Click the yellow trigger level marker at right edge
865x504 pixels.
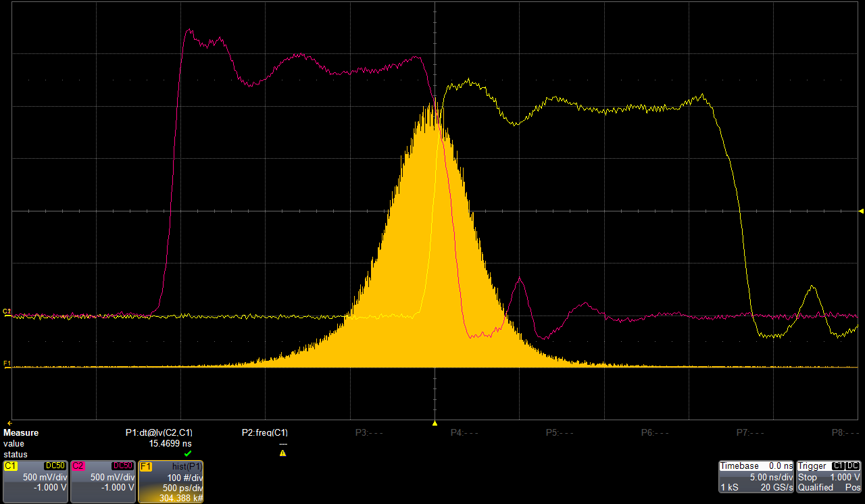[861, 211]
